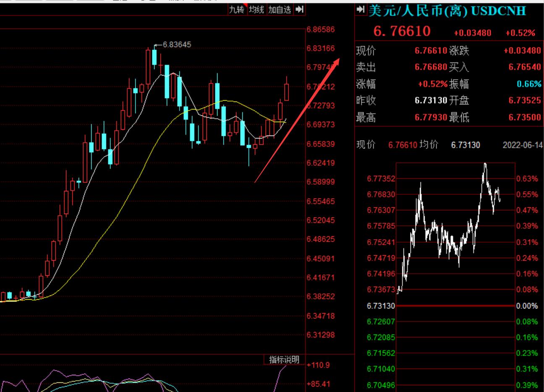Click the K-line axis label 6.65839
The height and width of the screenshot is (392, 544).
(x=321, y=144)
